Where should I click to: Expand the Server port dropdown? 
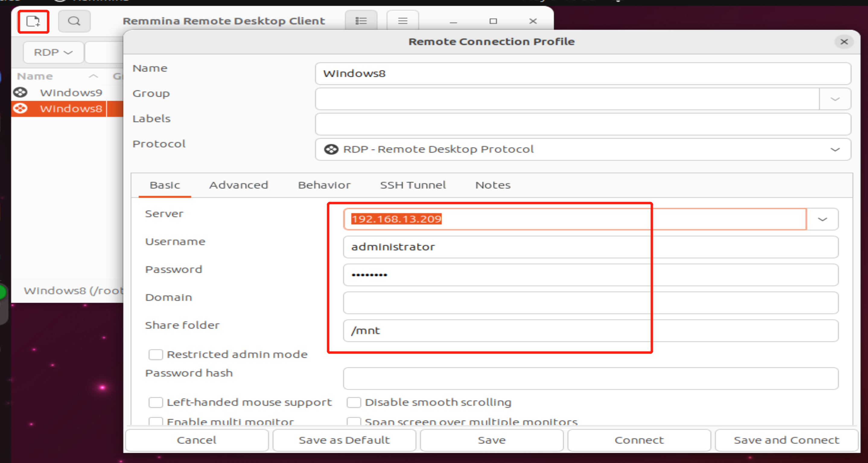click(824, 219)
